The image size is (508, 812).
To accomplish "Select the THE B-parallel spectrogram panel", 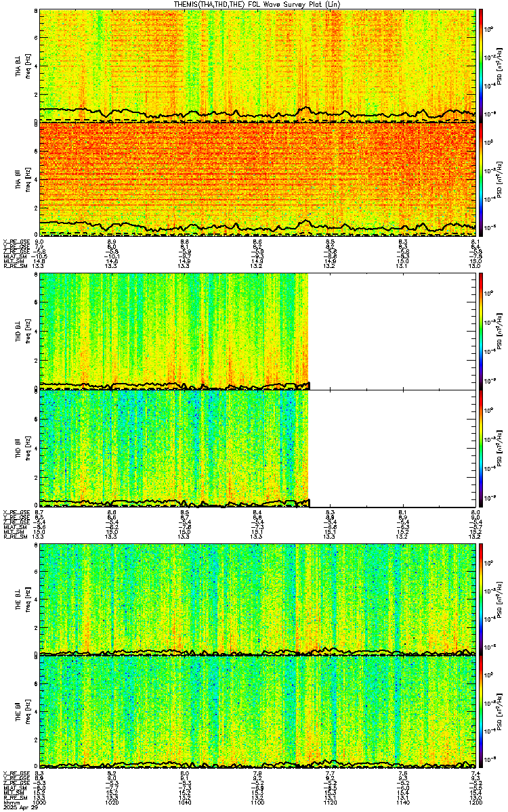I will 258,712.
